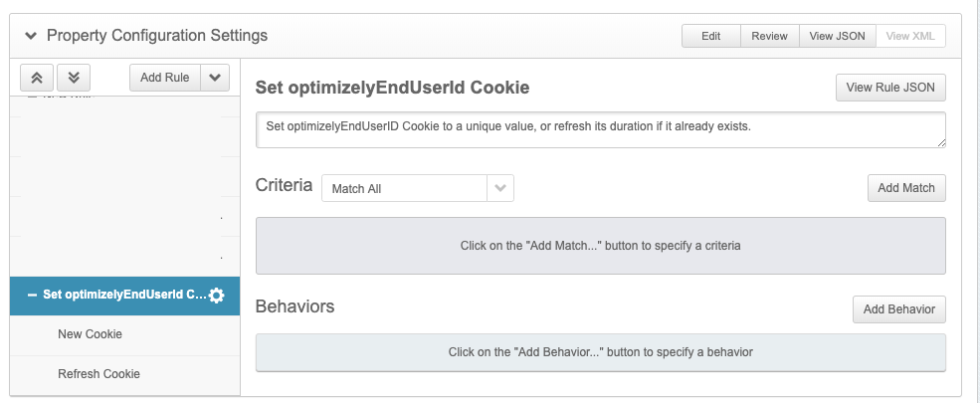Switch to Review mode
Image resolution: width=980 pixels, height=403 pixels.
[x=769, y=36]
